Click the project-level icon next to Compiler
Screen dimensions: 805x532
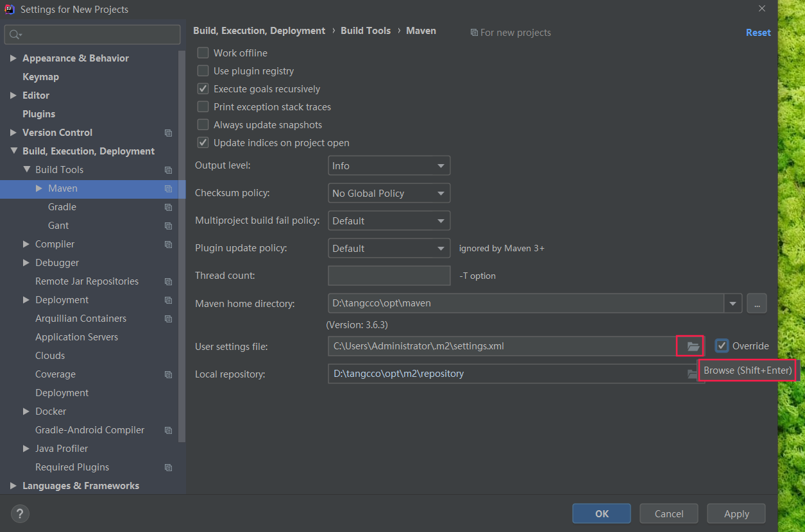pyautogui.click(x=168, y=244)
